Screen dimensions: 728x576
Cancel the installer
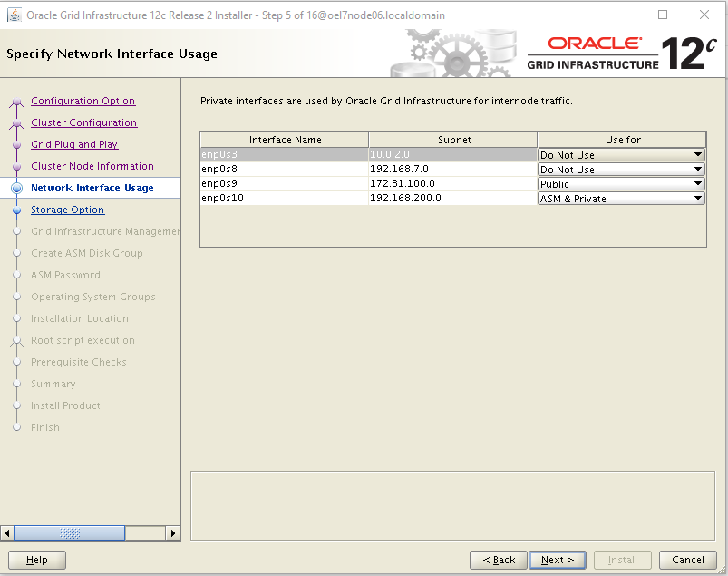click(688, 560)
